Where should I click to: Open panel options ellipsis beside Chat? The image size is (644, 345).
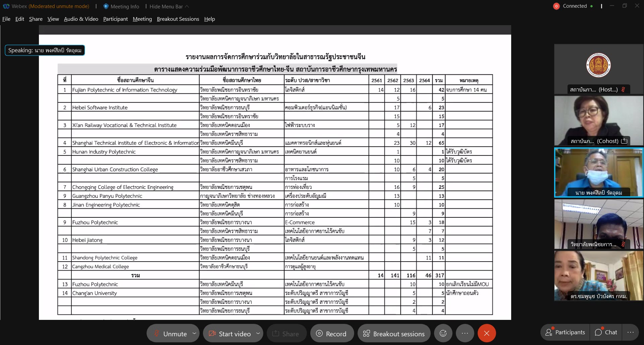(631, 332)
